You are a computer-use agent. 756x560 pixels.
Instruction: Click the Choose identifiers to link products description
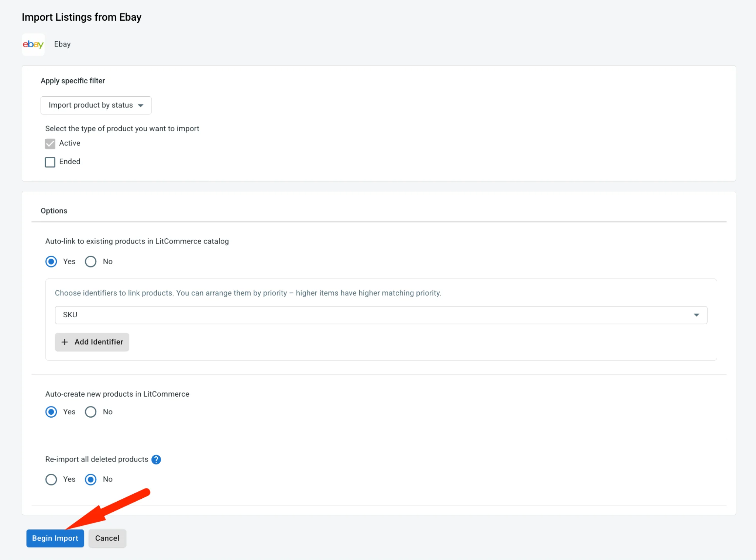coord(248,293)
